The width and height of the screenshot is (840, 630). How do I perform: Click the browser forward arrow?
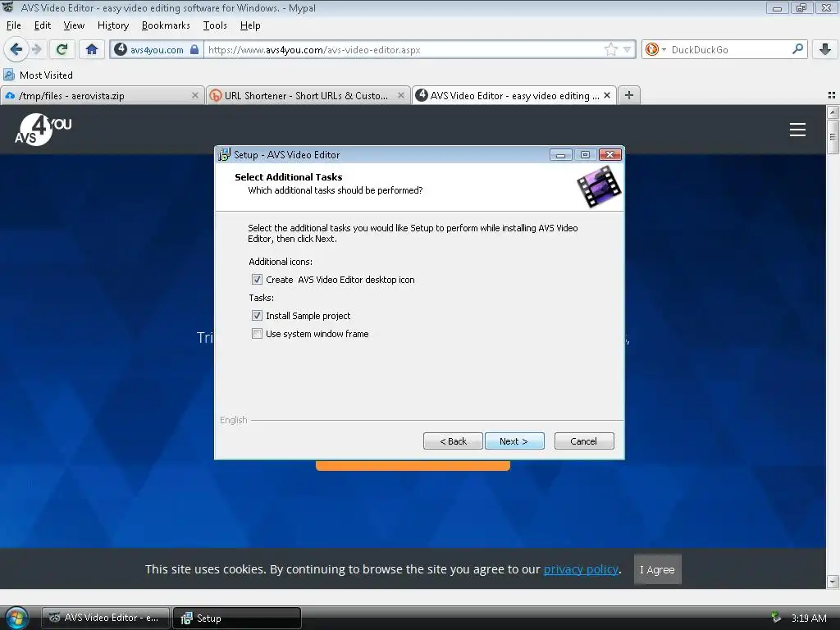(x=36, y=50)
